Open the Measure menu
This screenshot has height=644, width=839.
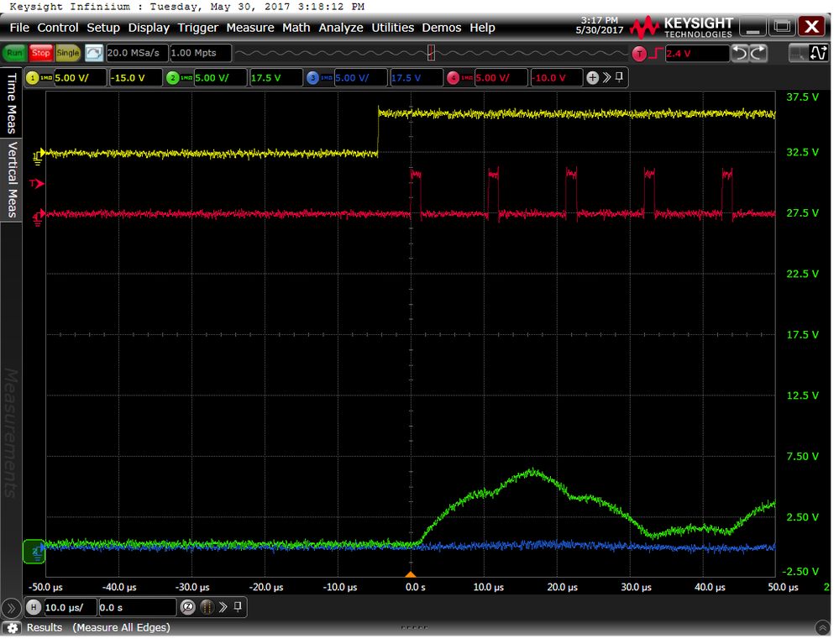(x=250, y=28)
